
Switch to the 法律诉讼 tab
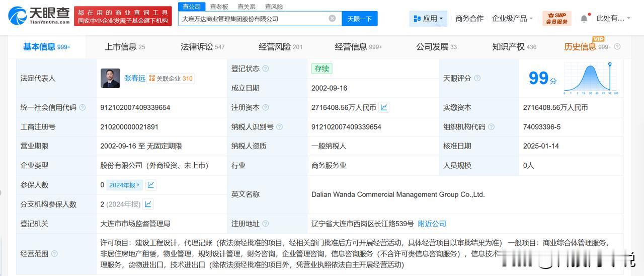(203, 47)
